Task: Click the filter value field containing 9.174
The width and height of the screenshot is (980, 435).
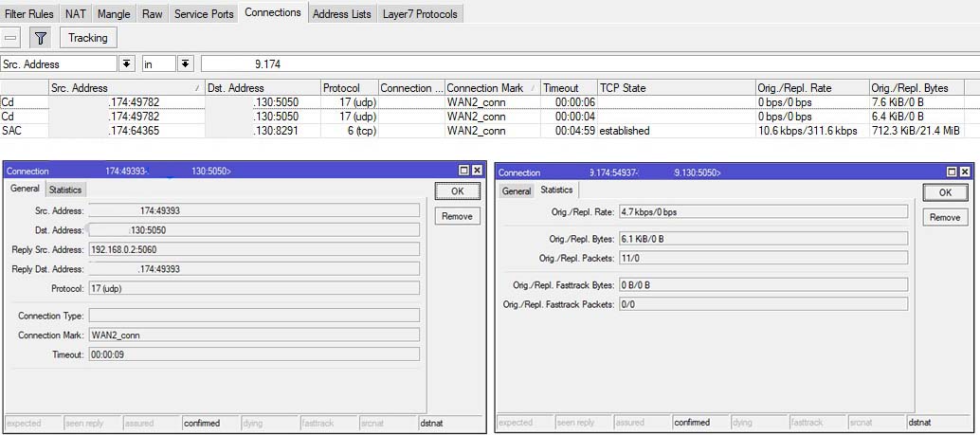Action: click(590, 63)
